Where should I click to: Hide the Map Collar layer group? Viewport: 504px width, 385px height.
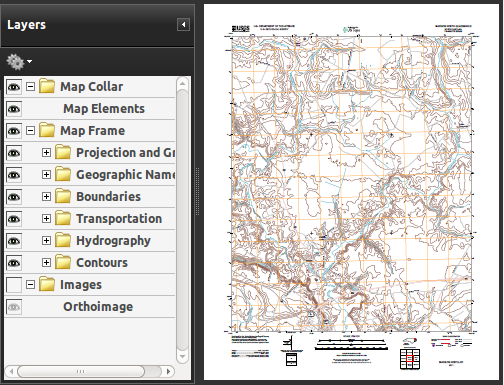coord(14,87)
